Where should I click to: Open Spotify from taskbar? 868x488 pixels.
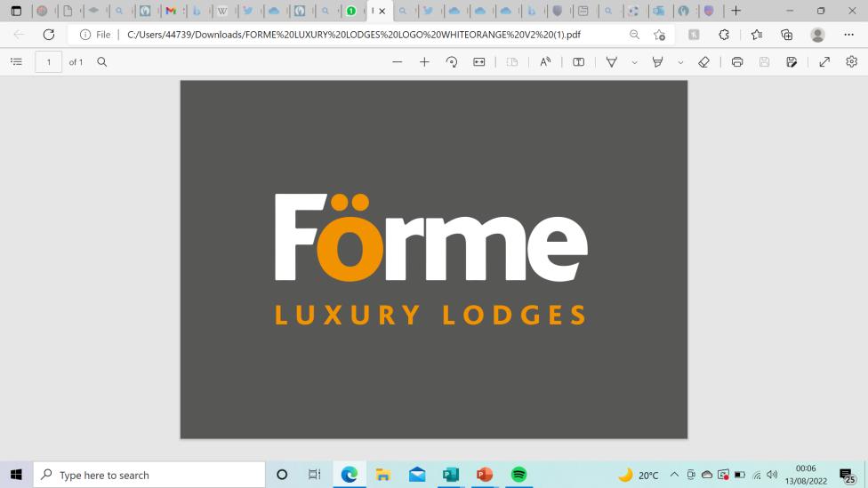coord(518,475)
